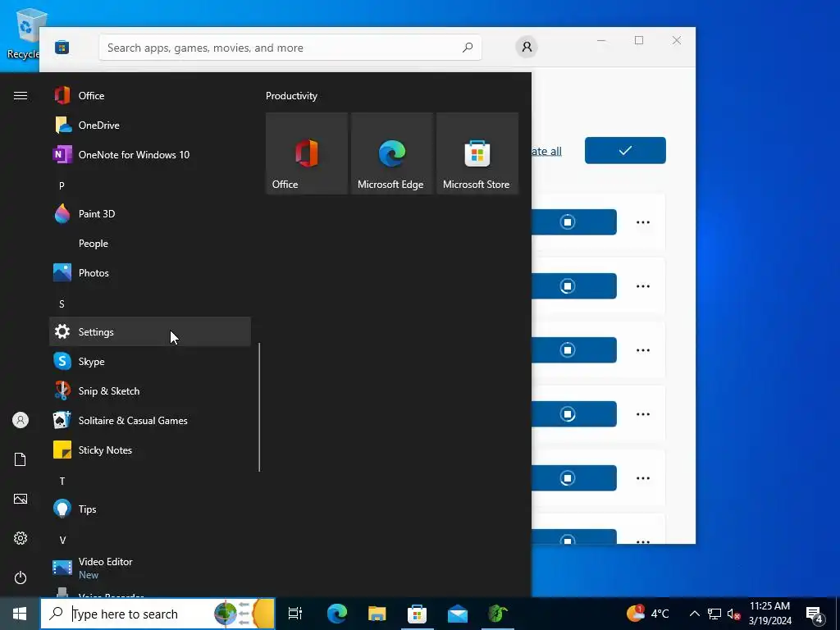Viewport: 840px width, 630px height.
Task: Click the Update all link in Store
Action: point(546,151)
